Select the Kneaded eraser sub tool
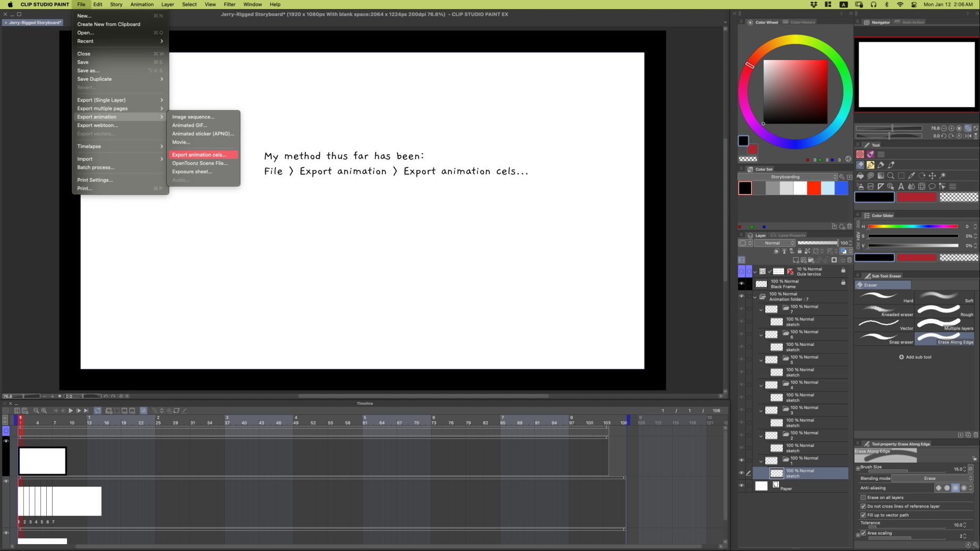The image size is (980, 551). 885,311
